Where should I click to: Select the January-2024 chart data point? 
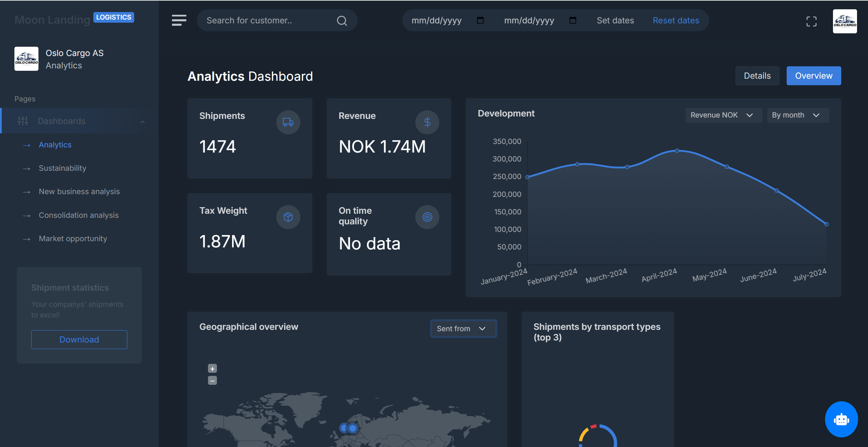tap(528, 177)
